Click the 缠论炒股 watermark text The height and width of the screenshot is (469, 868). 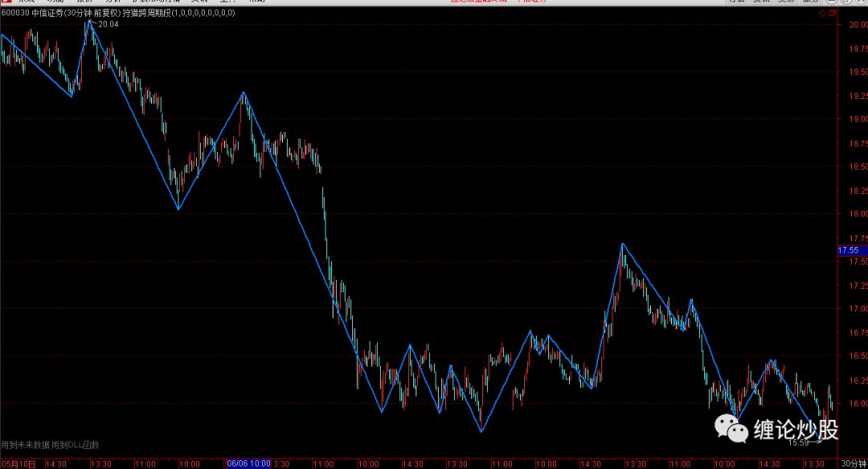796,430
